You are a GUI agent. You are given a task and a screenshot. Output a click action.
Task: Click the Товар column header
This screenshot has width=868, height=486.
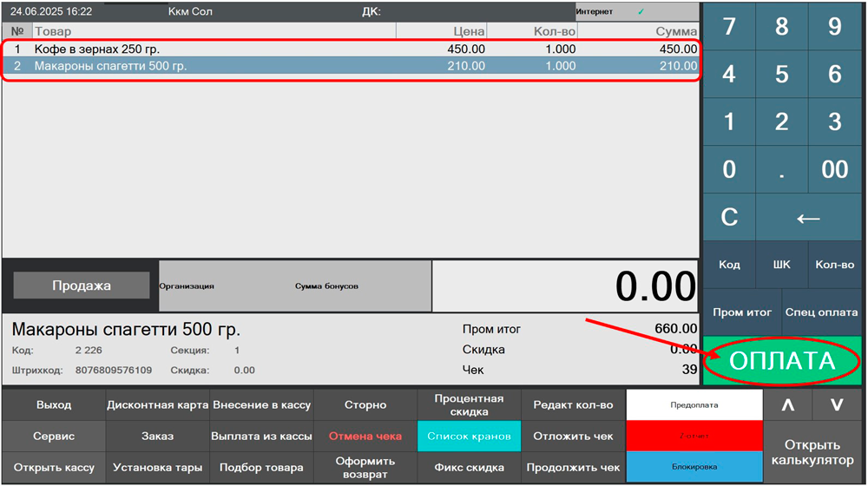click(x=213, y=31)
